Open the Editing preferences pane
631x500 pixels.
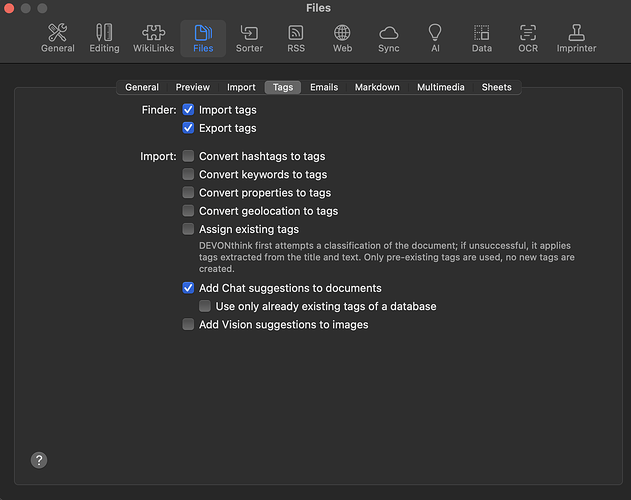click(x=104, y=38)
